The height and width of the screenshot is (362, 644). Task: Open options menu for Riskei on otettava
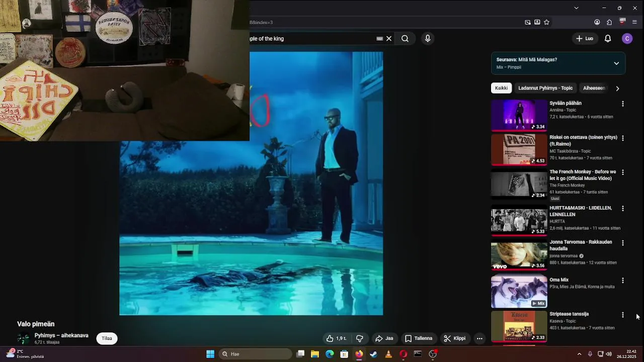623,138
